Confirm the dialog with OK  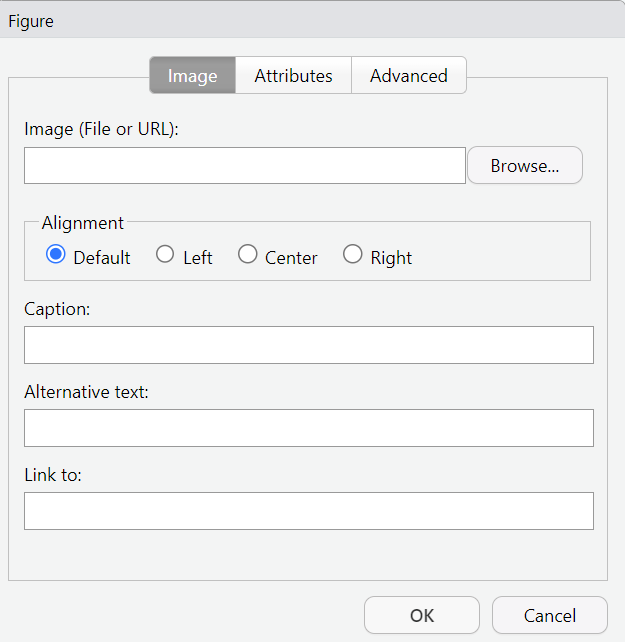tap(422, 615)
